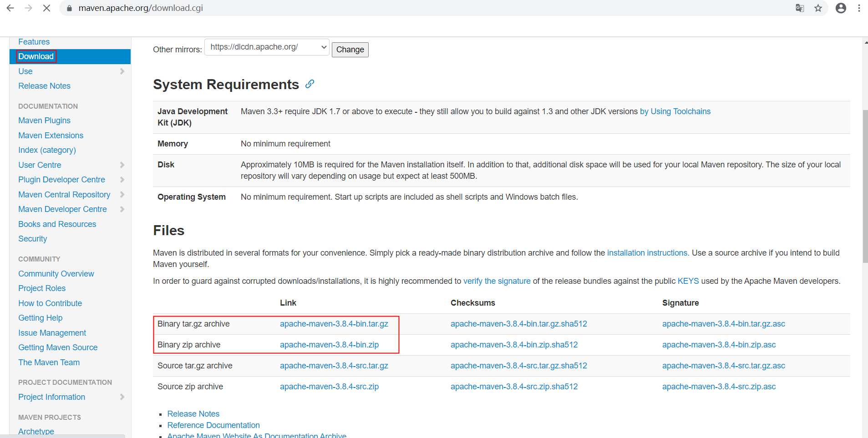Open the KEYS link

click(688, 281)
